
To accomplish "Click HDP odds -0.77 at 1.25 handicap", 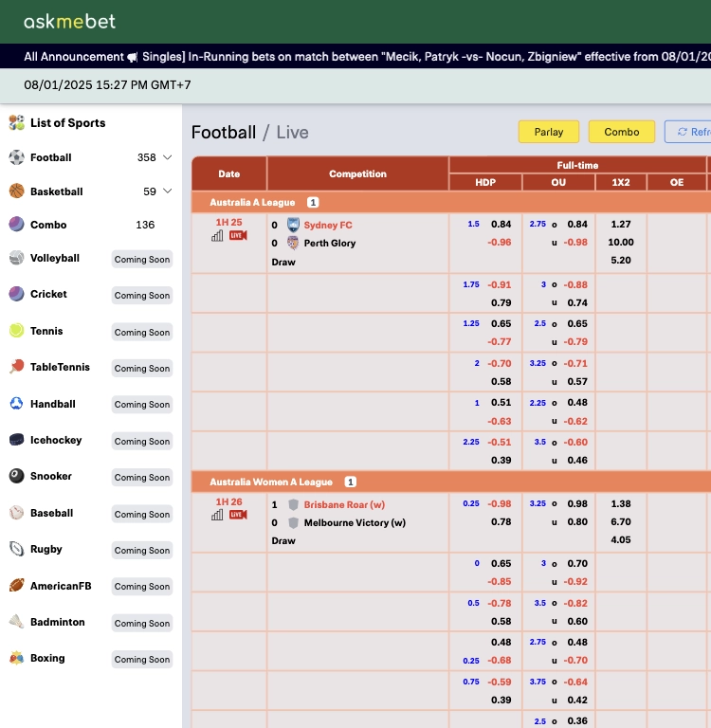I will click(500, 341).
